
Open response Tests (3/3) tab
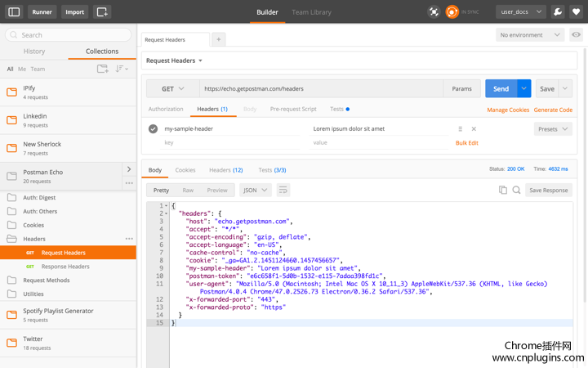coord(272,170)
